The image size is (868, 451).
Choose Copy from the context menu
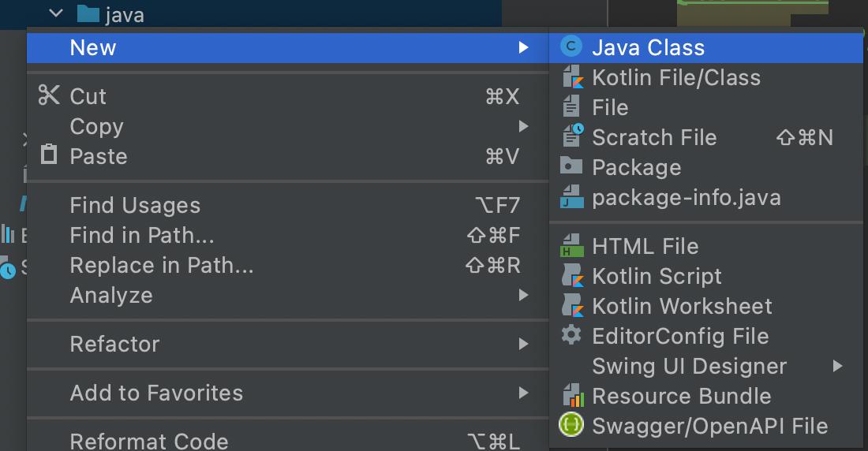click(288, 126)
